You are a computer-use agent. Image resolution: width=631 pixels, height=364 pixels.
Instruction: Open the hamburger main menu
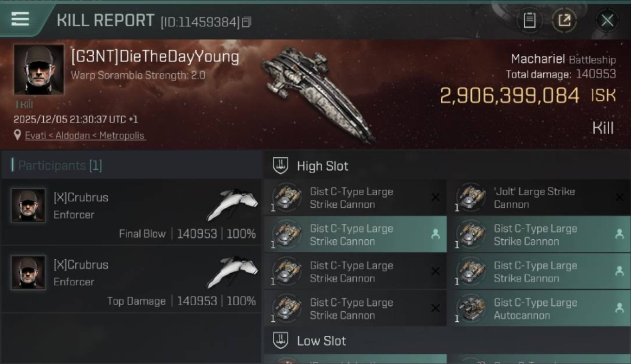[20, 19]
